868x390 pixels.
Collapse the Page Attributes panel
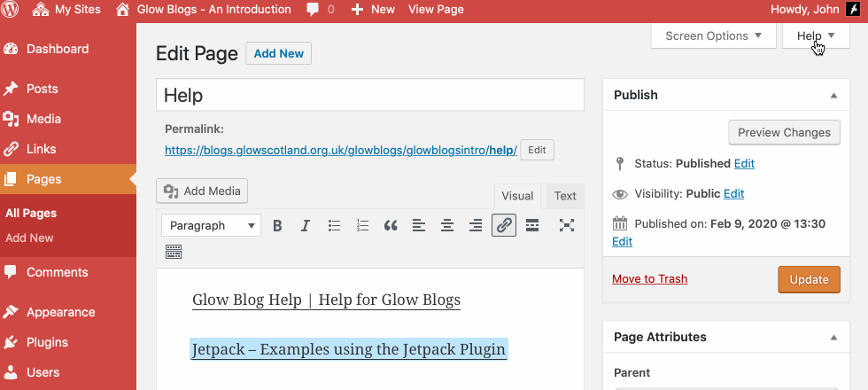[833, 338]
